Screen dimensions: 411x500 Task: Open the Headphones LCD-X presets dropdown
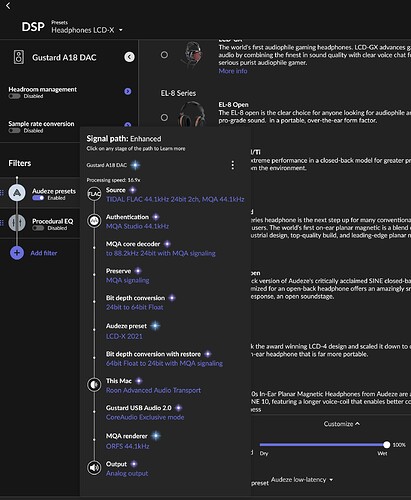(87, 30)
